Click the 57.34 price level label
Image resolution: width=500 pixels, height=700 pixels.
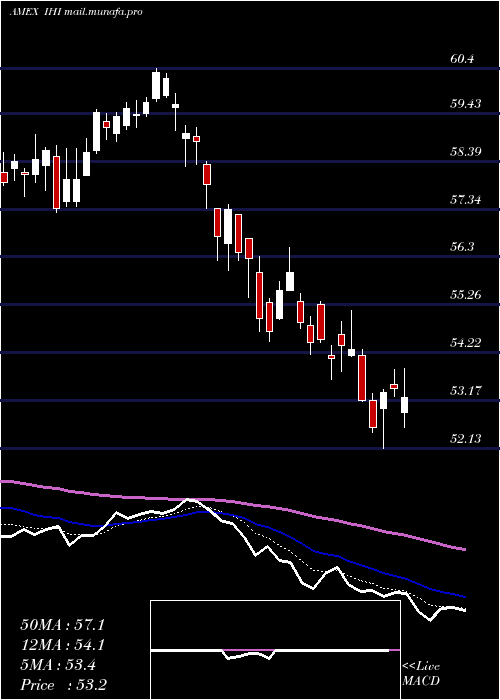pyautogui.click(x=466, y=199)
